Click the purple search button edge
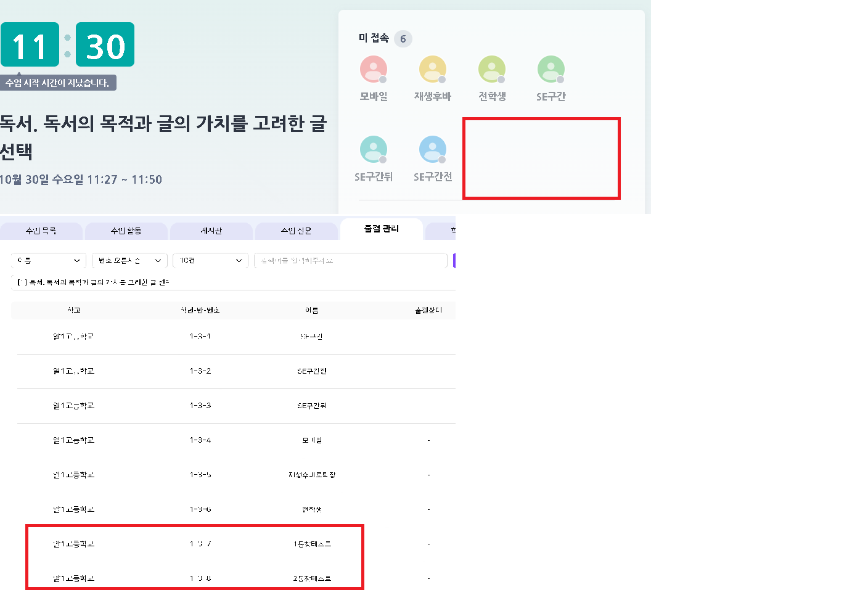Viewport: 868px width, 595px height. [454, 261]
